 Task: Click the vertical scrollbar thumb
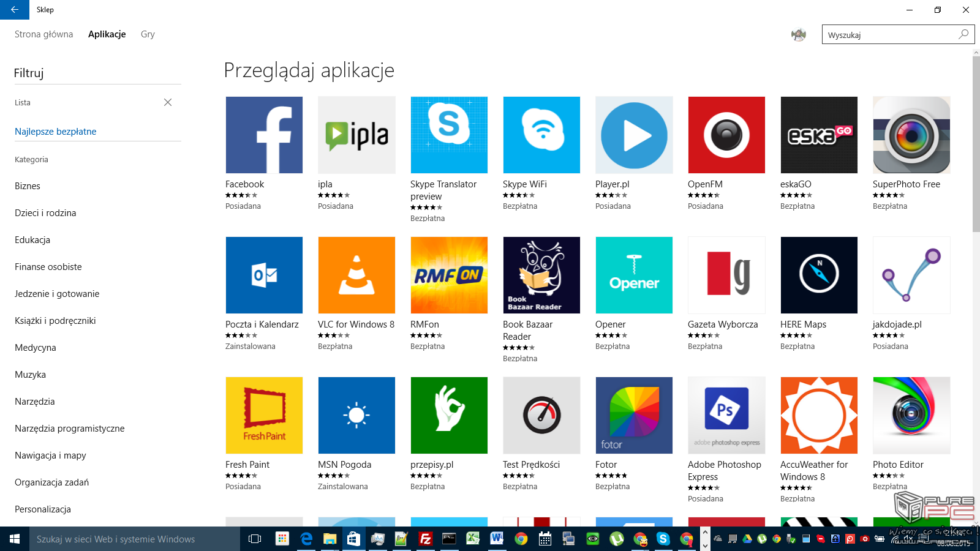pyautogui.click(x=976, y=144)
